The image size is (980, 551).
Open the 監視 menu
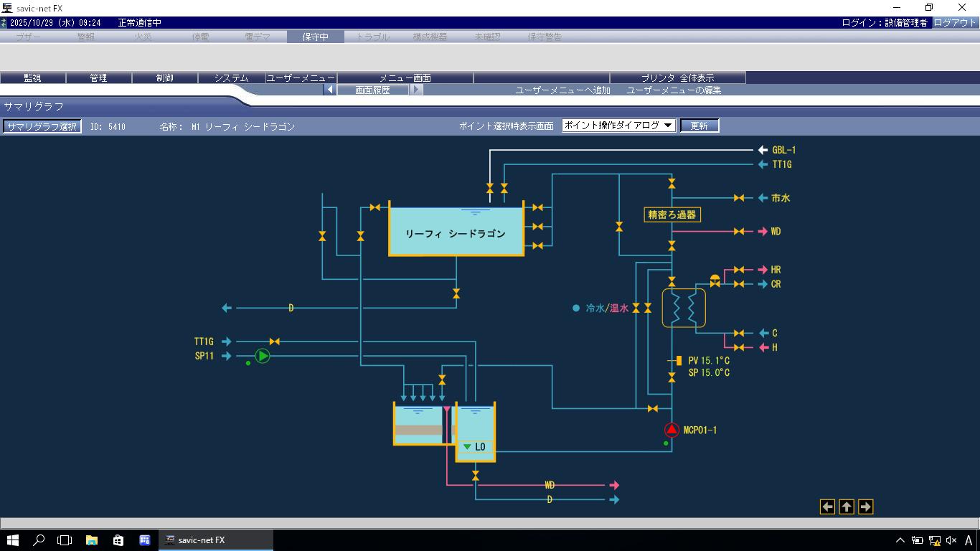pos(32,77)
